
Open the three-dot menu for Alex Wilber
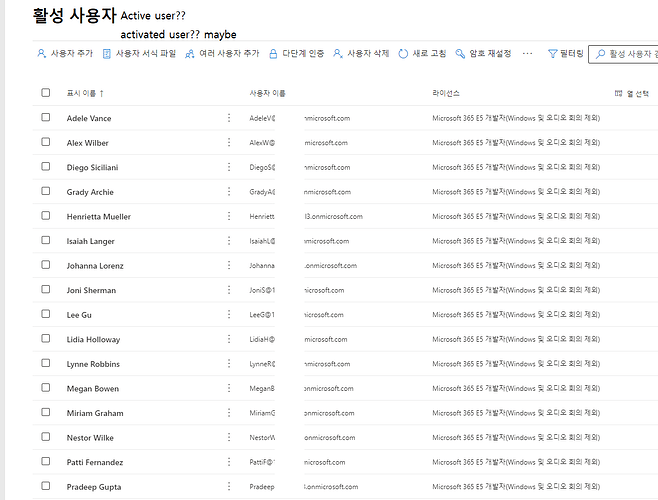tap(229, 143)
